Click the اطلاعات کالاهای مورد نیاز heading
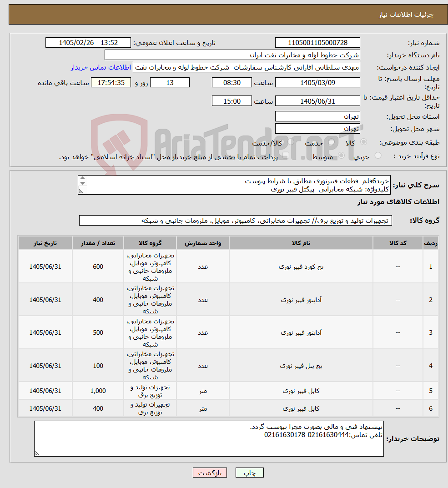Screen dimensions: 448x488 pyautogui.click(x=398, y=202)
